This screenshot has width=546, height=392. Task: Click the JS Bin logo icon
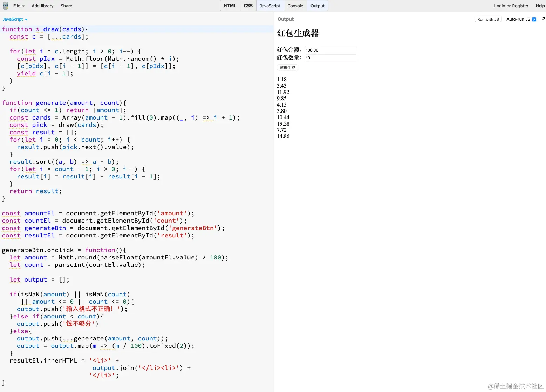pos(6,6)
